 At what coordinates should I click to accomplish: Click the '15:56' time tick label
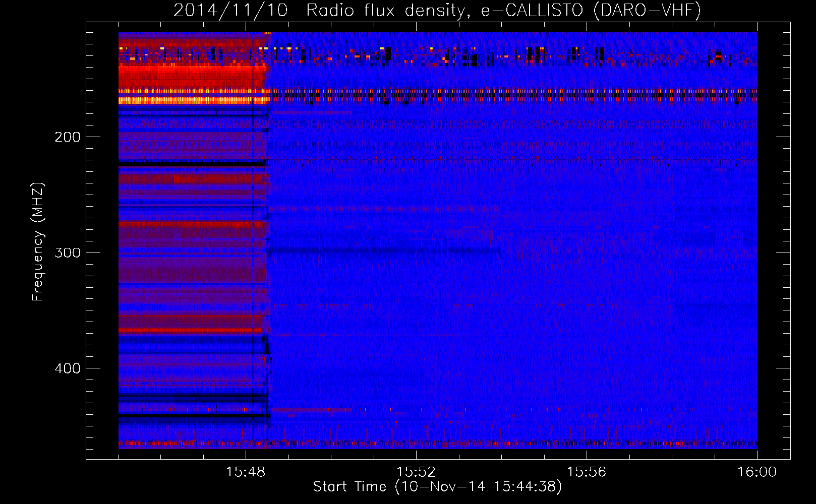click(x=587, y=472)
